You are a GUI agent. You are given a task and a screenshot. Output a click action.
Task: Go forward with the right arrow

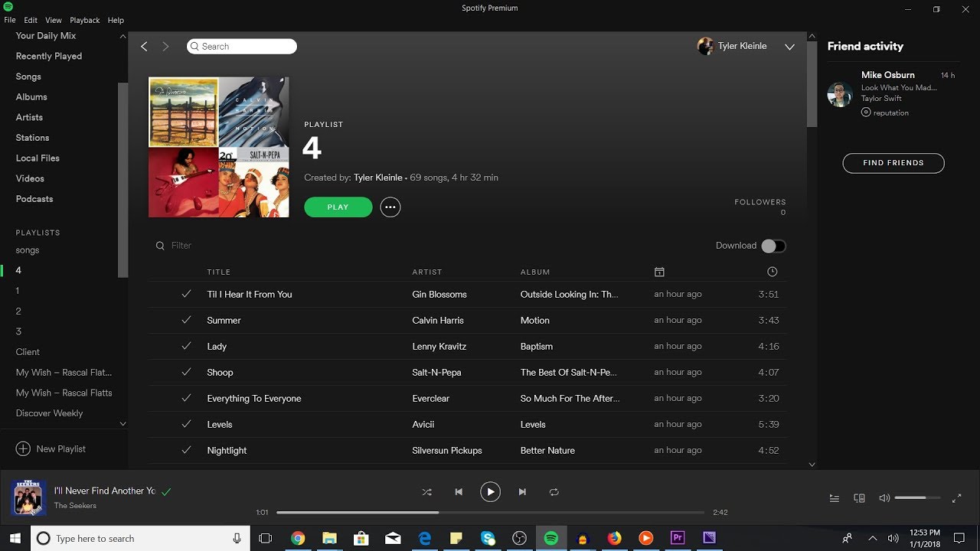(165, 47)
